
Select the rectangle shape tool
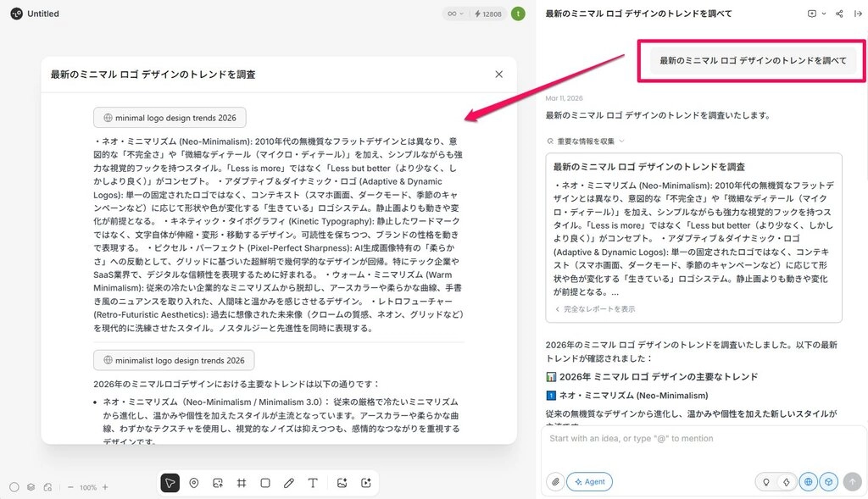[x=265, y=483]
